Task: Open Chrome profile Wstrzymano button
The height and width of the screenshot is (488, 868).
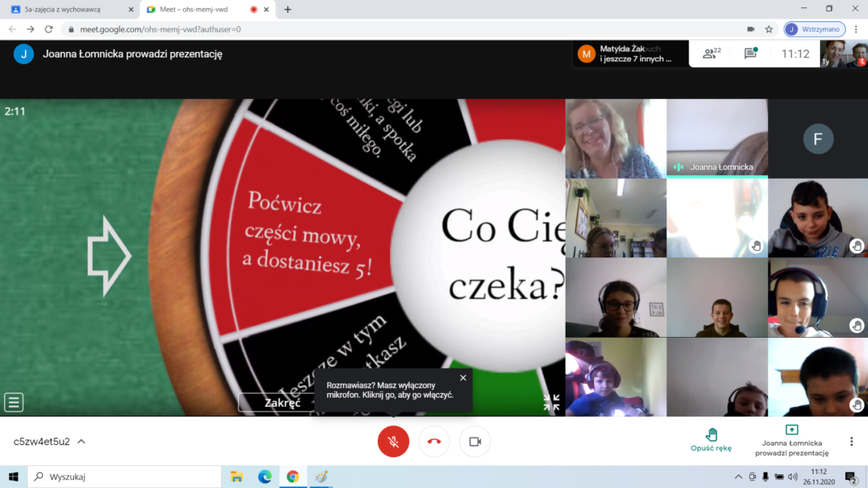Action: click(814, 29)
